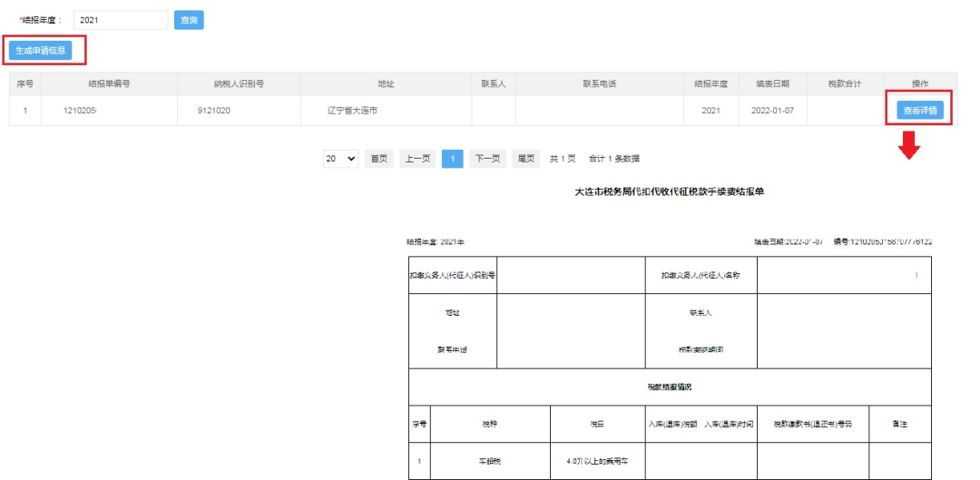The image size is (980, 480).
Task: Click the 查询 button
Action: pos(189,20)
